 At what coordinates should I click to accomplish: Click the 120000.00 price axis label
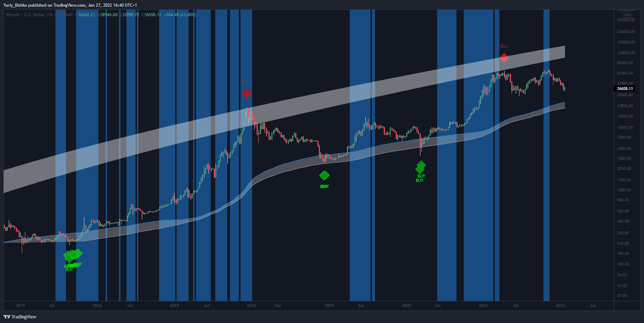pyautogui.click(x=626, y=53)
